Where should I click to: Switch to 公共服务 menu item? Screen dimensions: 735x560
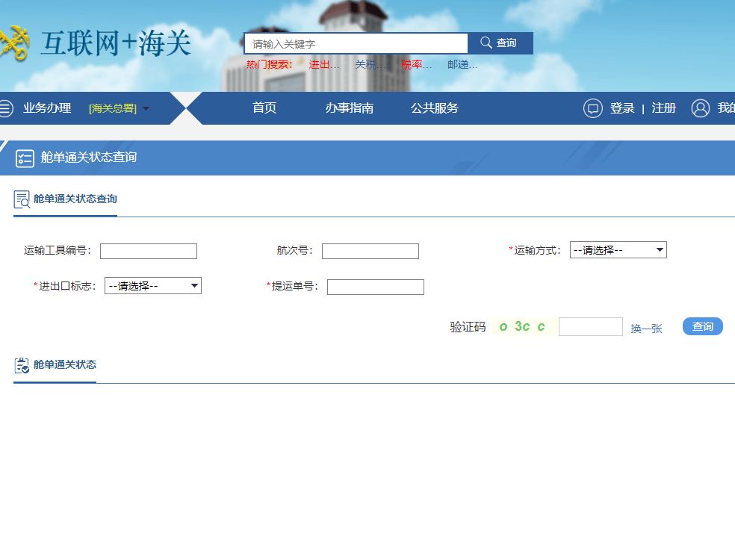[x=435, y=108]
